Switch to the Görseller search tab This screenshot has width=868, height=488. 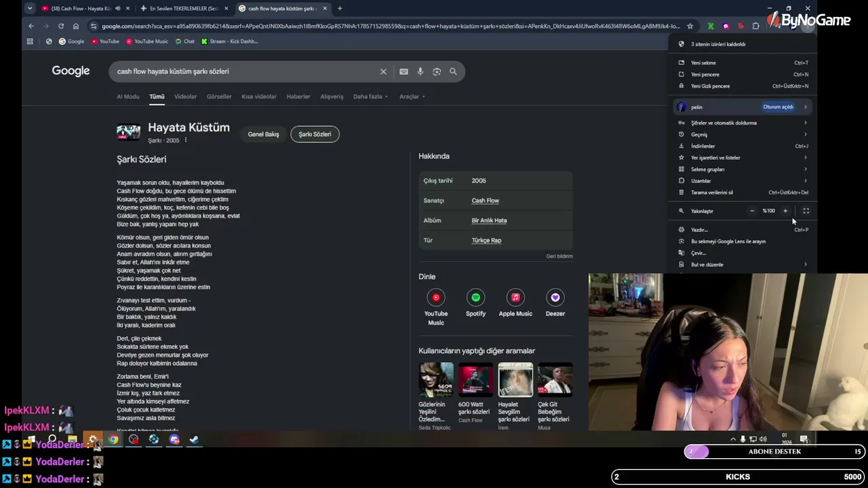219,96
